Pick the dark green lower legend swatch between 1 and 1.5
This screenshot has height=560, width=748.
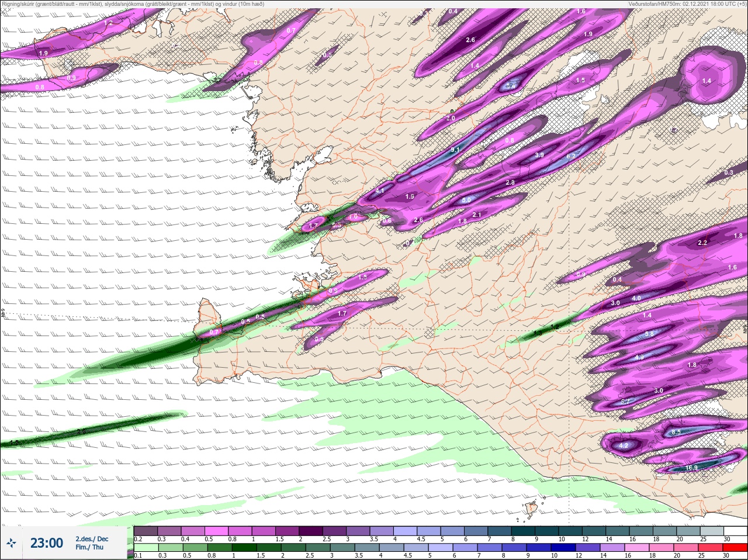click(x=244, y=547)
